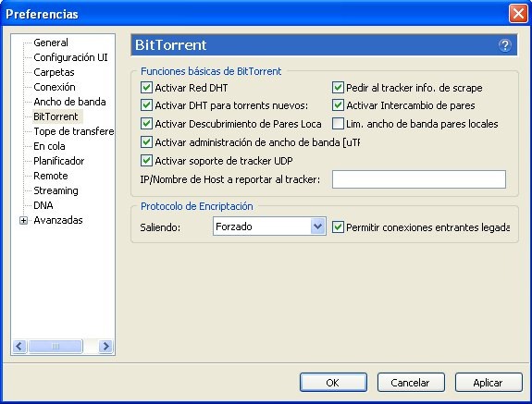Click the OK button
Screen dimensions: 532x404
pyautogui.click(x=333, y=383)
